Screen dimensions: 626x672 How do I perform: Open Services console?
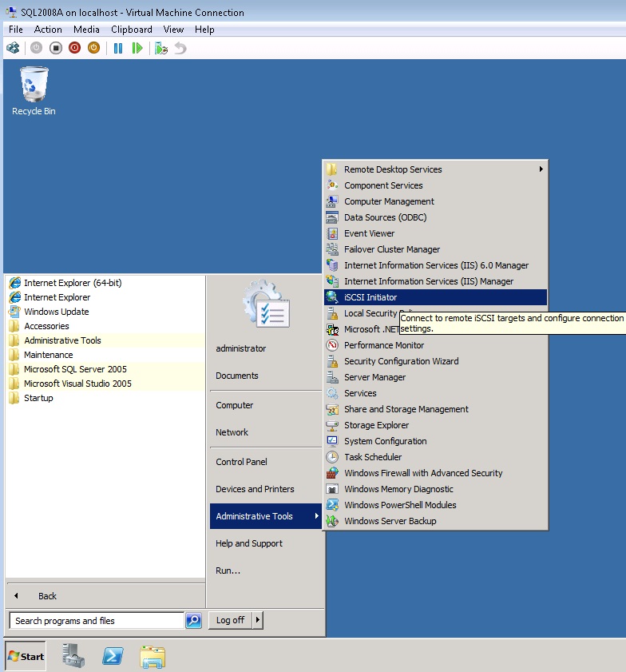435,393
